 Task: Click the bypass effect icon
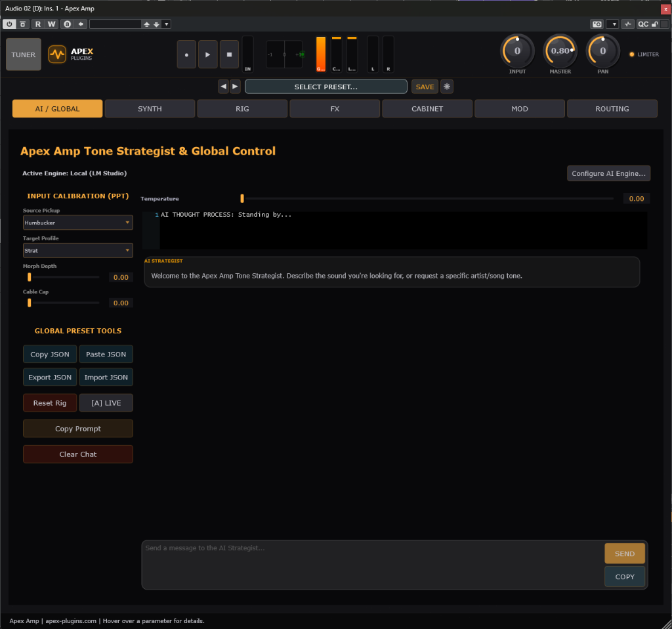(23, 24)
